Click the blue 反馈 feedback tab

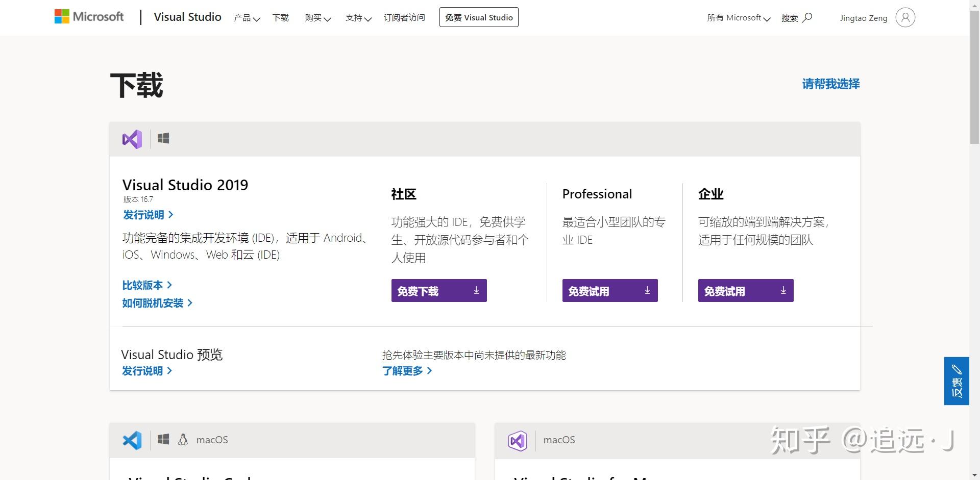point(957,381)
